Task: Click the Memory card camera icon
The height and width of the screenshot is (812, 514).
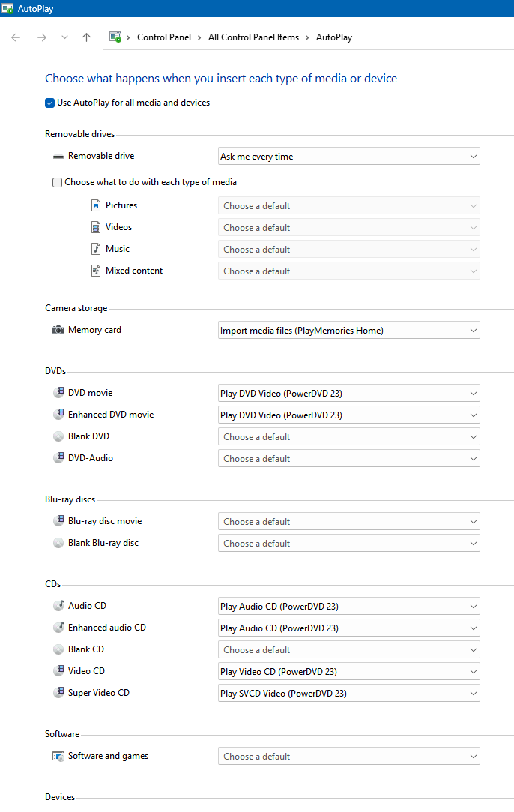Action: pyautogui.click(x=58, y=330)
